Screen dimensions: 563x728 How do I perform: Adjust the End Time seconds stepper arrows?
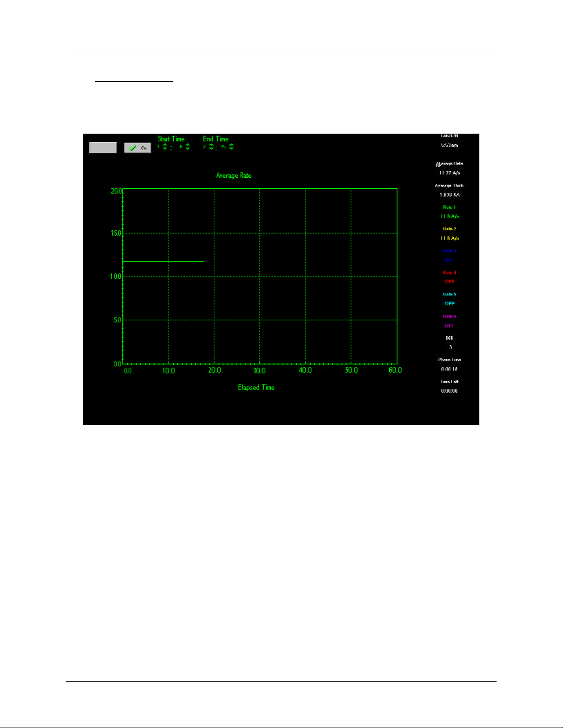231,147
